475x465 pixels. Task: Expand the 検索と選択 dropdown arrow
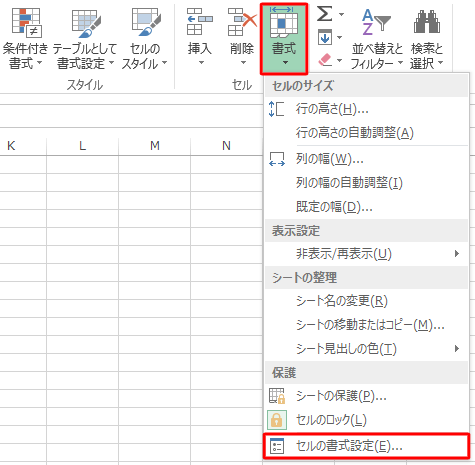(440, 63)
